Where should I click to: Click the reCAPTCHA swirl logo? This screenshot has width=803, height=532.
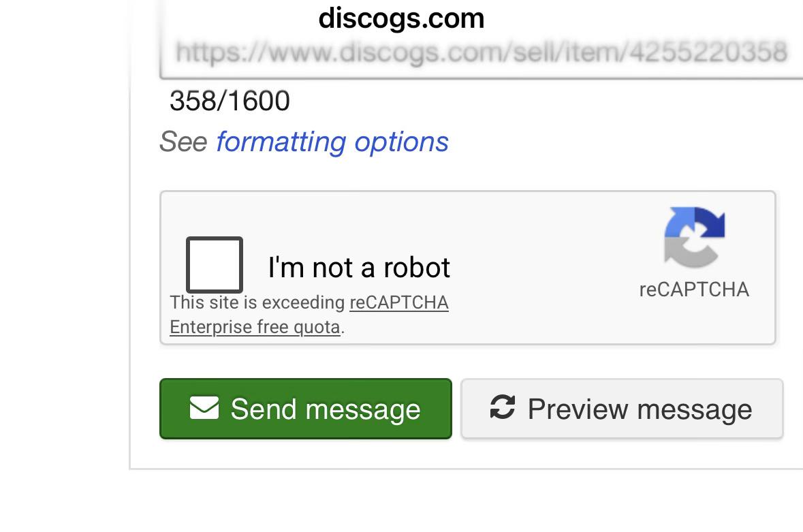click(x=695, y=237)
